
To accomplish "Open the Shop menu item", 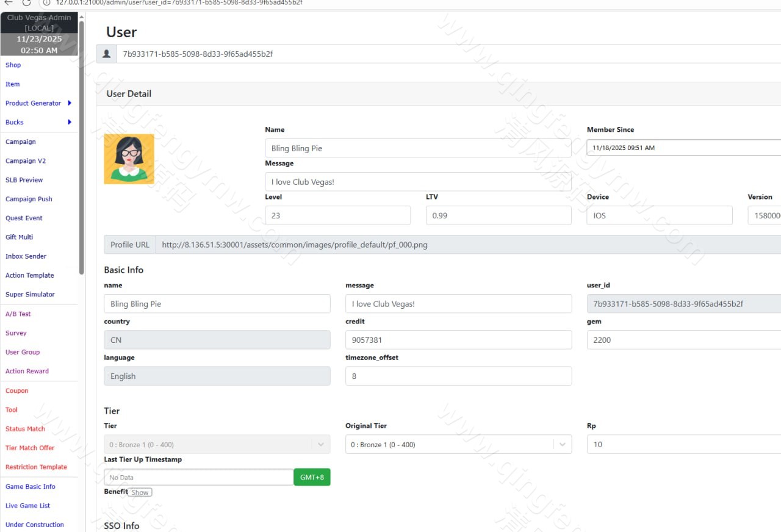I will click(x=13, y=65).
